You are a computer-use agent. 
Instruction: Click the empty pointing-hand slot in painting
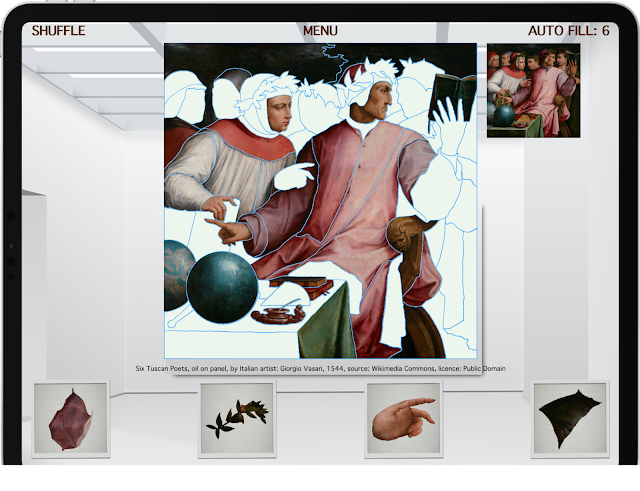[x=295, y=176]
